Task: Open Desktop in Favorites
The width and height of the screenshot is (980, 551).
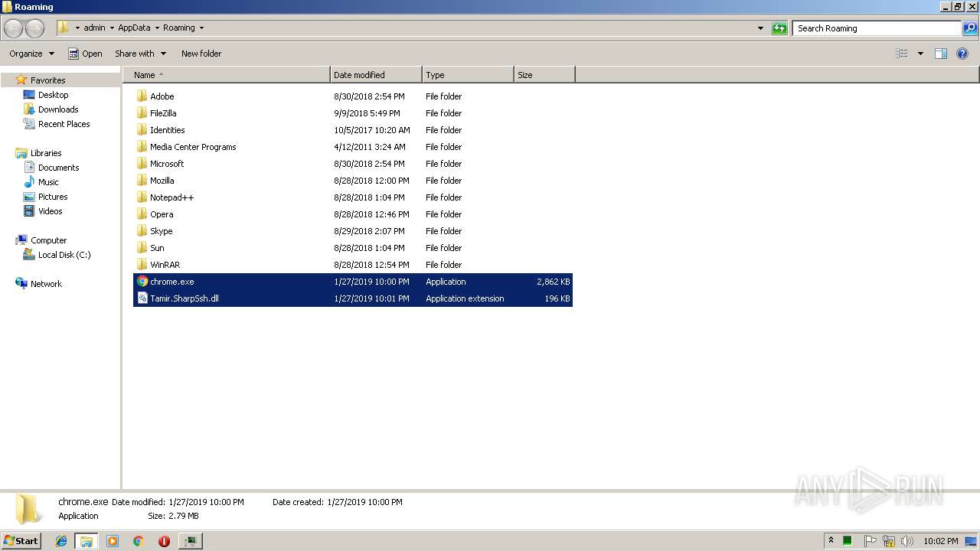Action: tap(53, 95)
